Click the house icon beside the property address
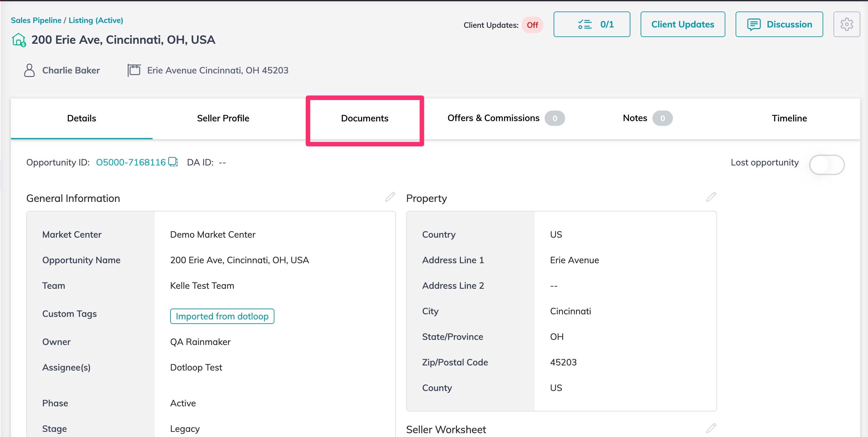This screenshot has height=437, width=868. tap(19, 39)
